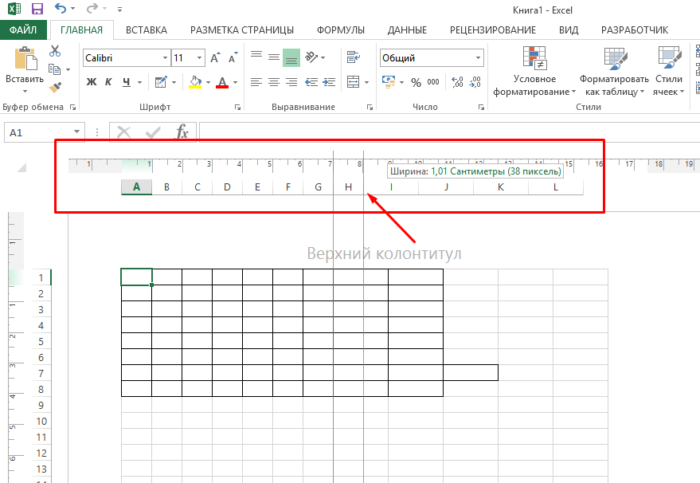Click the Select All corner triangle

(x=22, y=167)
